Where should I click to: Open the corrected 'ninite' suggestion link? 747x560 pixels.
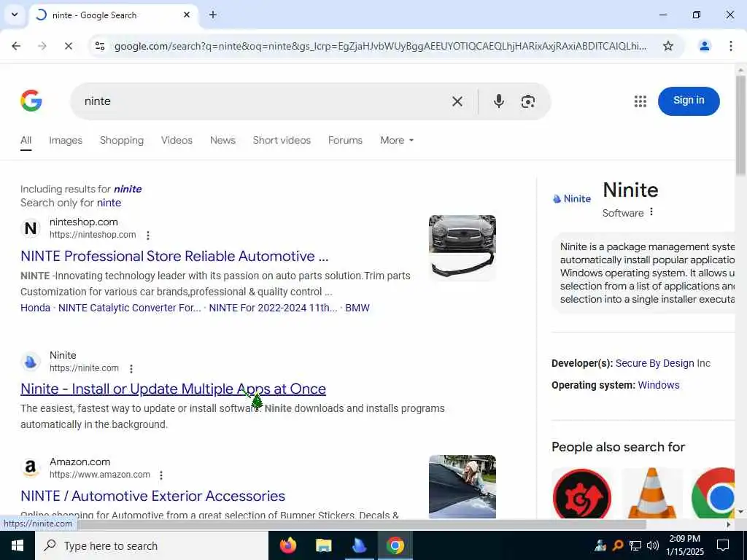tap(128, 189)
